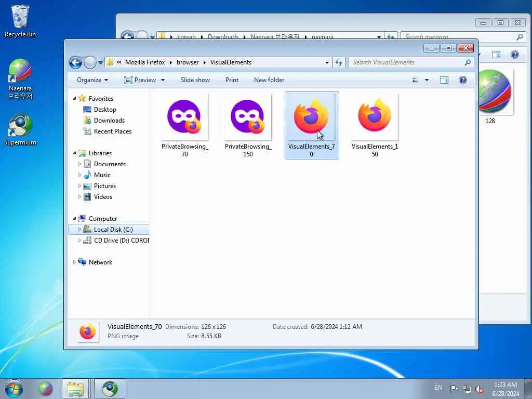Select the Videos library
Screen dimensions: 532x399
[x=103, y=197]
